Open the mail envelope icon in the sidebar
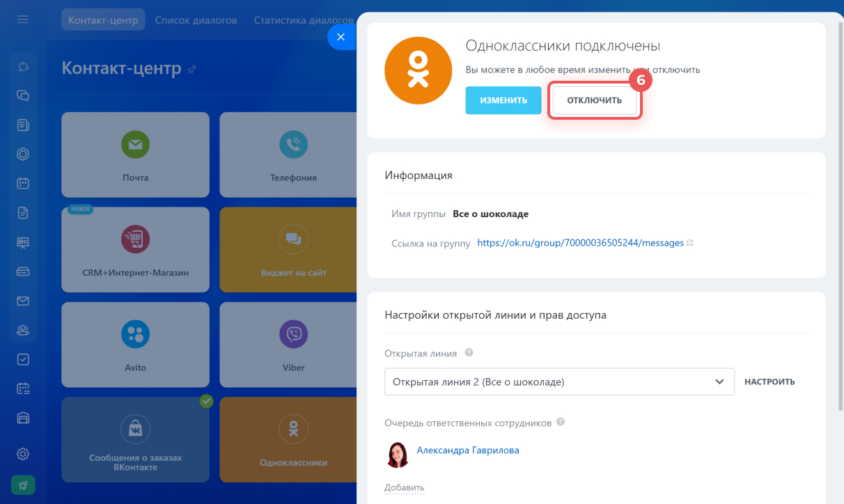 (23, 301)
